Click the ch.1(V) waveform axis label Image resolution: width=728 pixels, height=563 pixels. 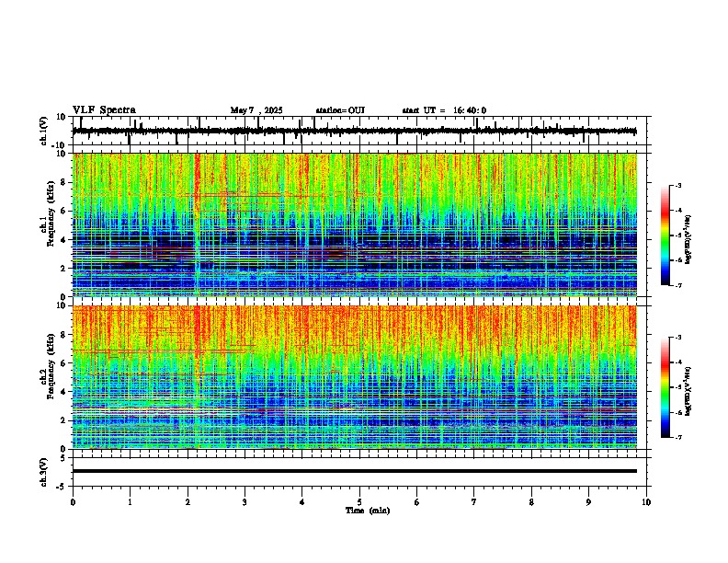pos(44,131)
